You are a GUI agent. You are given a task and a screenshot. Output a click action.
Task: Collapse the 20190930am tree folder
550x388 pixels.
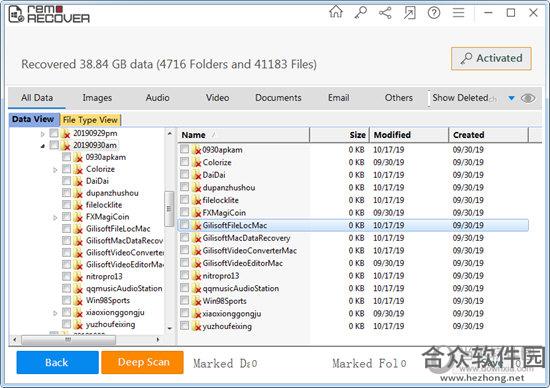[42, 146]
